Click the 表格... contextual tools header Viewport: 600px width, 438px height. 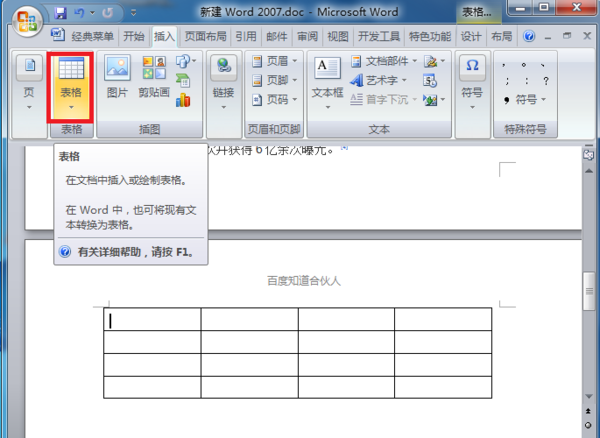[477, 13]
